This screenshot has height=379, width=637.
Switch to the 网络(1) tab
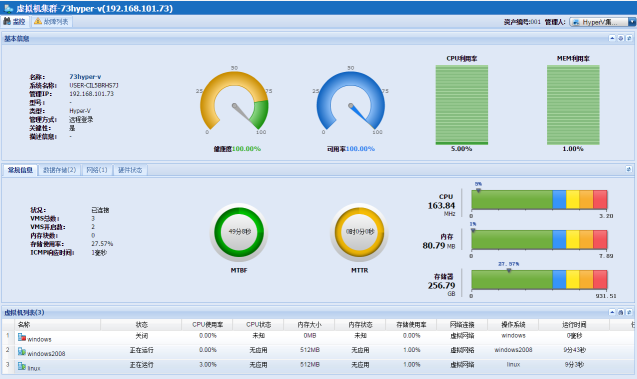coord(97,170)
